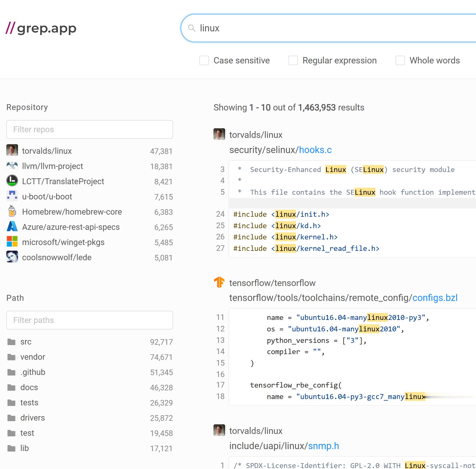Click the lib folder icon
Screen dimensions: 476x469
coord(11,448)
